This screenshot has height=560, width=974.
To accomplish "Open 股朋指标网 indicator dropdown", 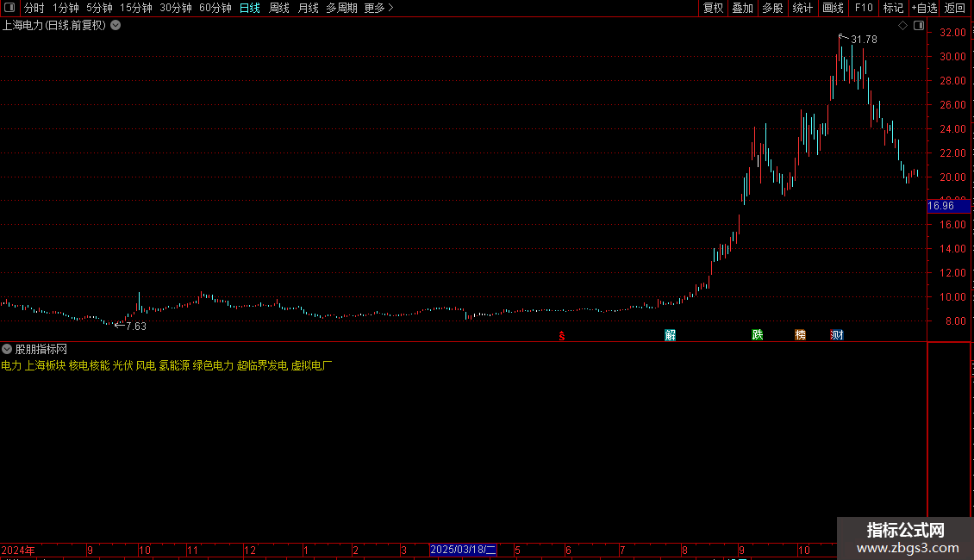I will (x=7, y=350).
